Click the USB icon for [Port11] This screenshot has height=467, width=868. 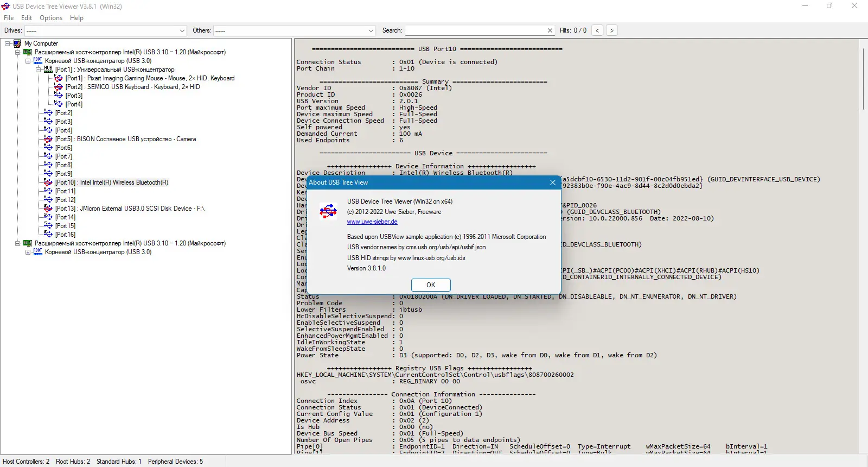click(x=48, y=191)
